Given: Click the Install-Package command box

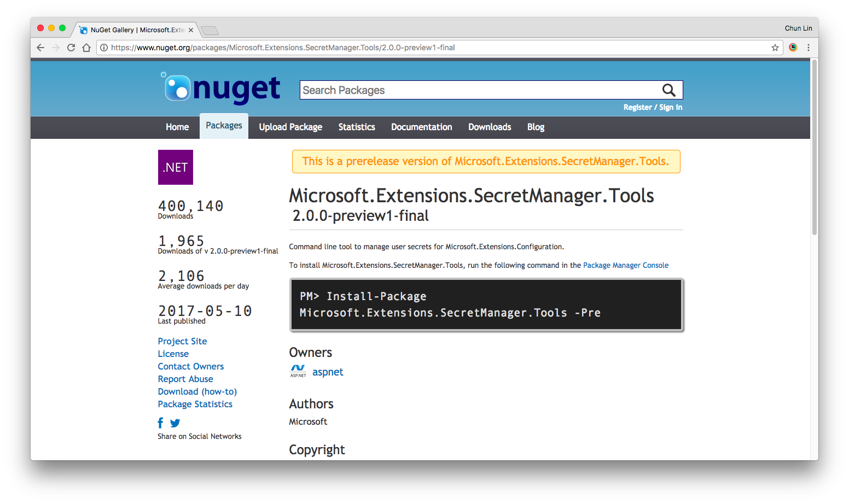Looking at the screenshot, I should (486, 304).
